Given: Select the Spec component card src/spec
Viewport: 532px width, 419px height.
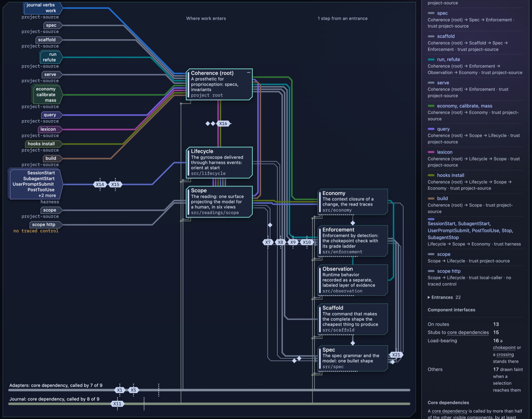Looking at the screenshot, I should 353,358.
